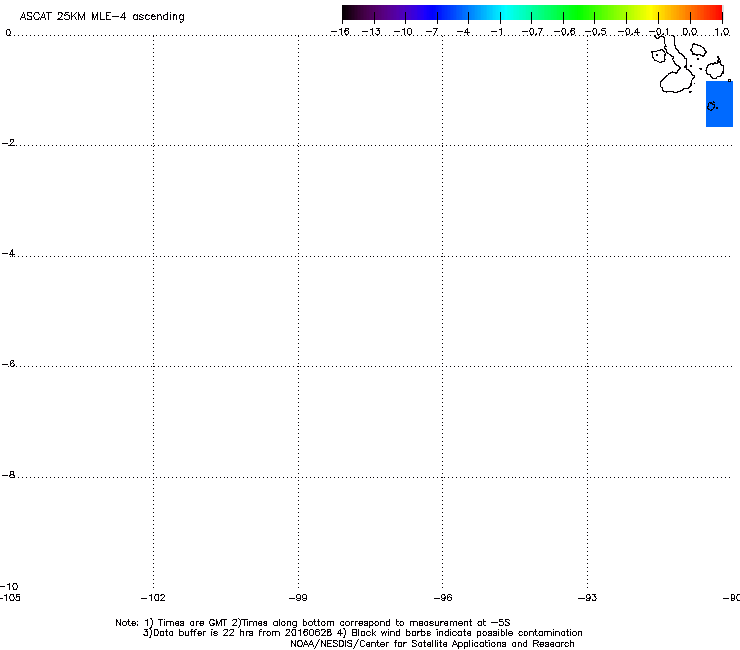Click the -10 latitude axis label

(x=9, y=587)
